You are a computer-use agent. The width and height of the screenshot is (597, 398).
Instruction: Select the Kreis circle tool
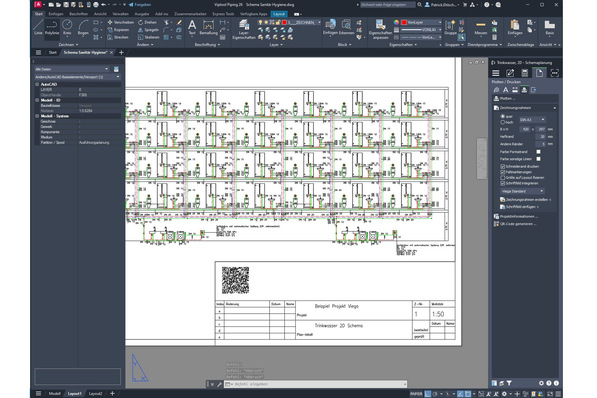67,27
